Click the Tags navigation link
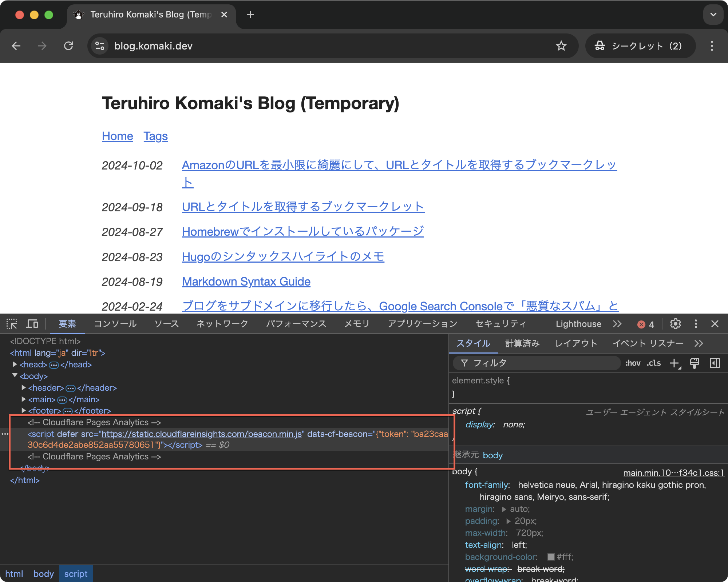728x582 pixels. coord(155,136)
